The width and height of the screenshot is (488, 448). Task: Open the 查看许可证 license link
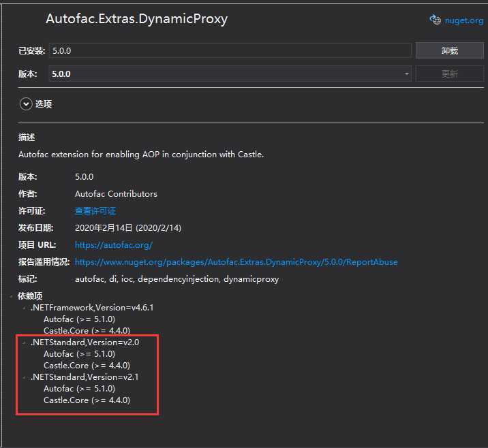95,211
